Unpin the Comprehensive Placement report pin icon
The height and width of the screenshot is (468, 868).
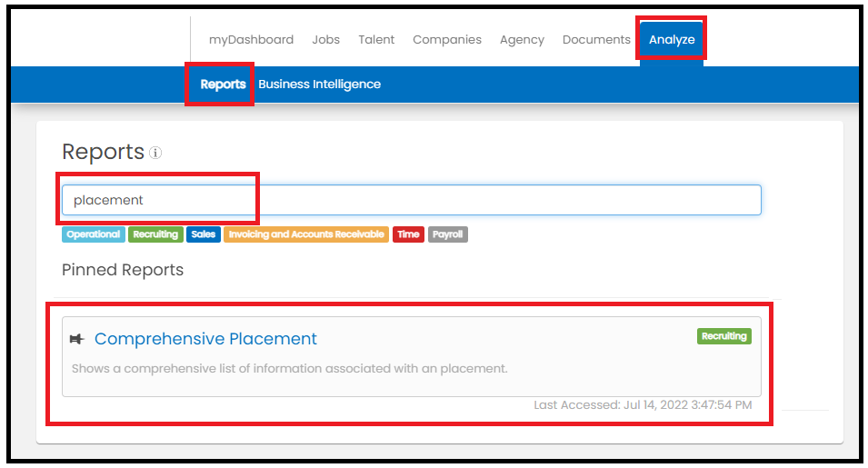[76, 339]
